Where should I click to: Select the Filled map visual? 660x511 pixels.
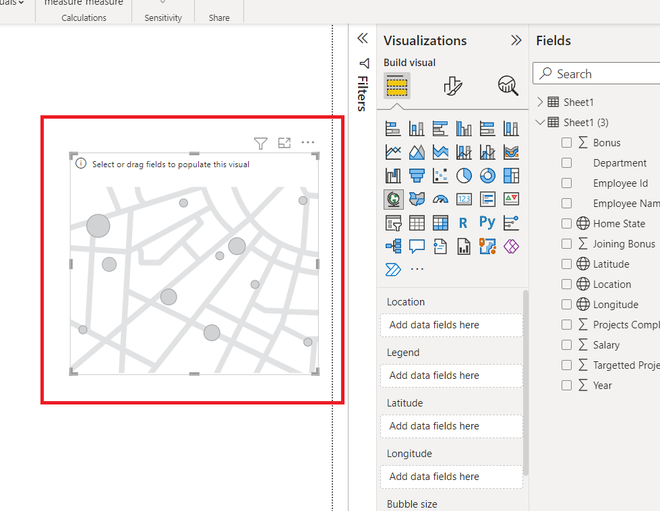pos(417,199)
